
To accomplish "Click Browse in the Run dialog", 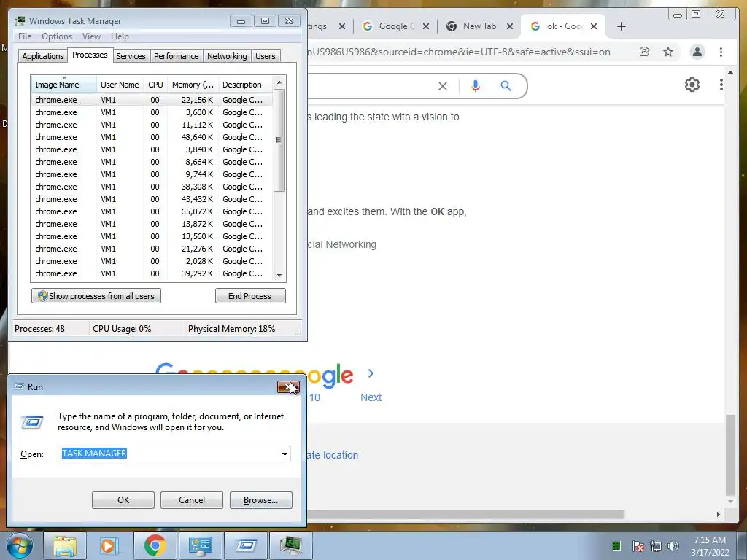I will tap(260, 500).
